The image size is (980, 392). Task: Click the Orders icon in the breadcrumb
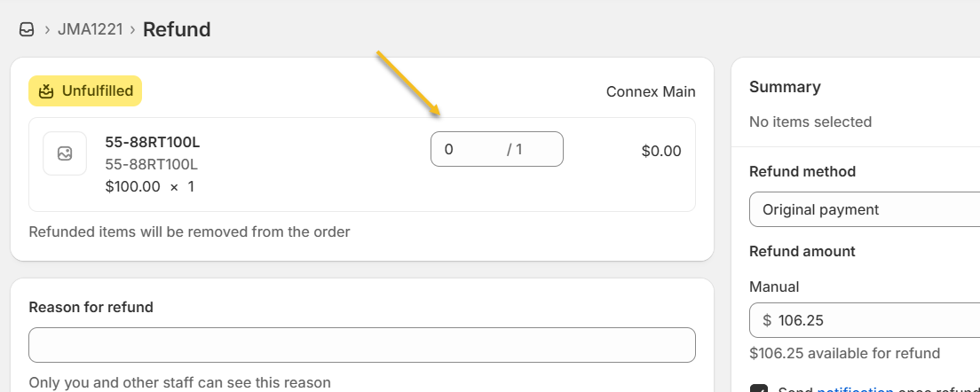27,29
